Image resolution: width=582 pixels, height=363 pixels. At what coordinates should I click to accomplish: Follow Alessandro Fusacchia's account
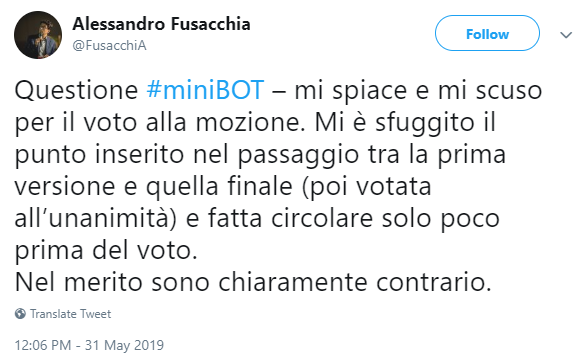487,33
